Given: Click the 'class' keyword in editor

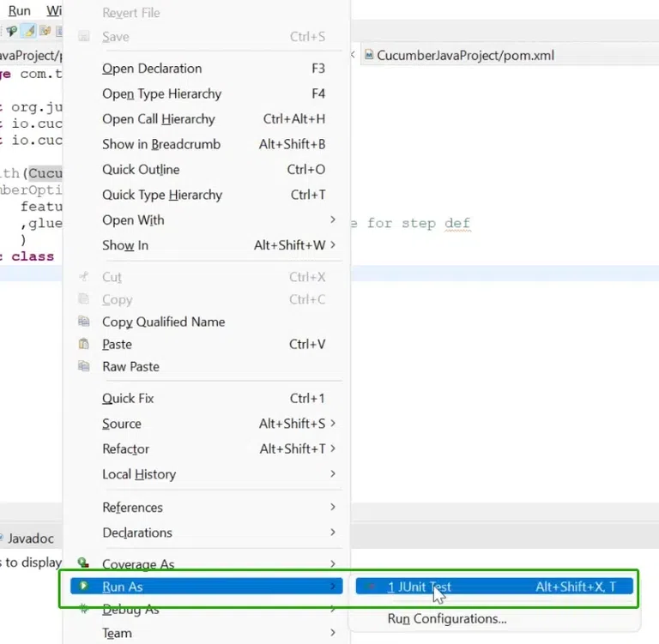Looking at the screenshot, I should click(33, 256).
